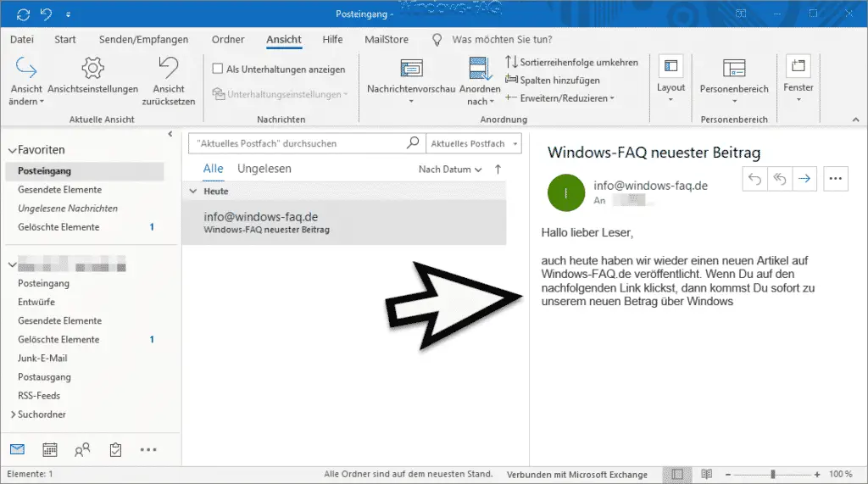Click the Reply arrow in reading pane

754,178
